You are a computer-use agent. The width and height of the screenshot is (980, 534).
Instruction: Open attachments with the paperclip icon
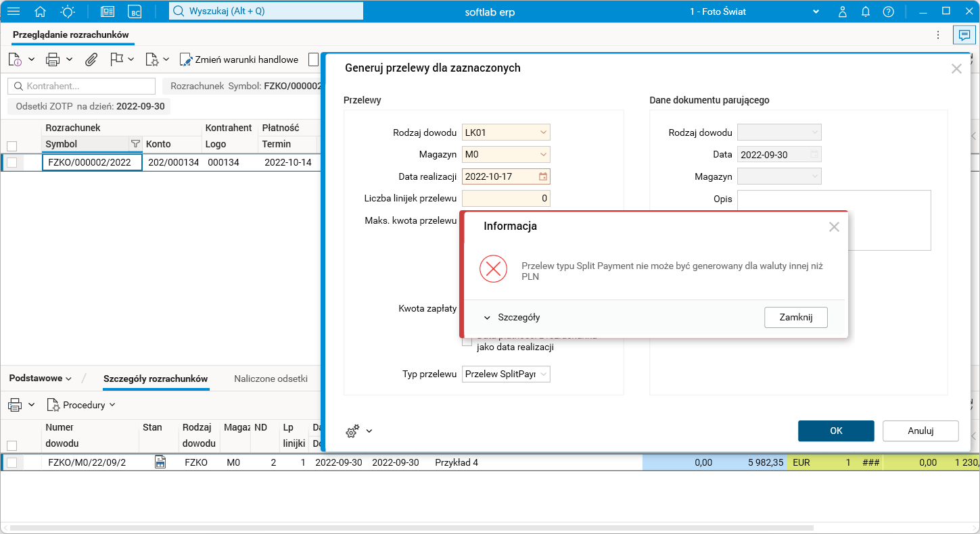point(91,59)
